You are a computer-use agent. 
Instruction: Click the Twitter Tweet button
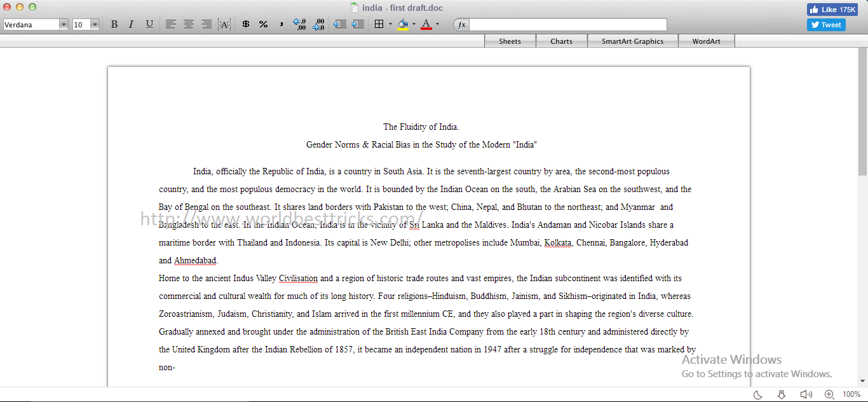coord(826,25)
